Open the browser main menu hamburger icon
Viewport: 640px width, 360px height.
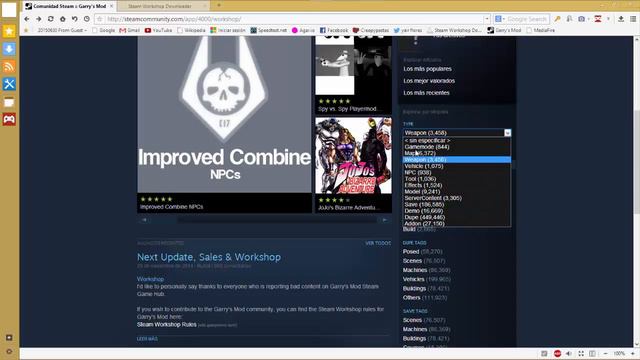point(633,19)
